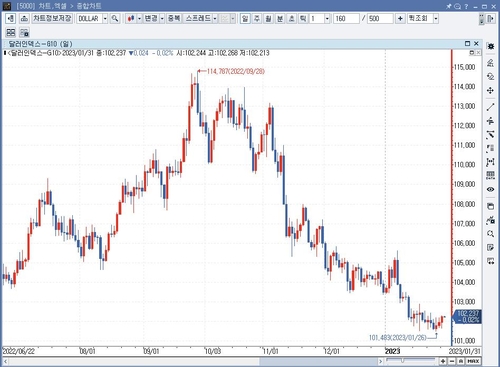Click the eraser-like tool icon in right sidebar
The image size is (500, 367).
click(x=490, y=63)
